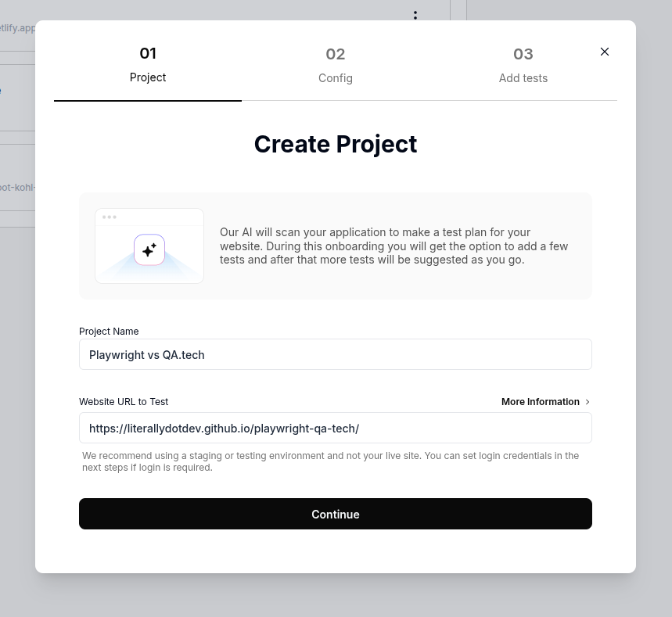Click the Create Project heading
Viewport: 672px width, 617px height.
pos(336,144)
